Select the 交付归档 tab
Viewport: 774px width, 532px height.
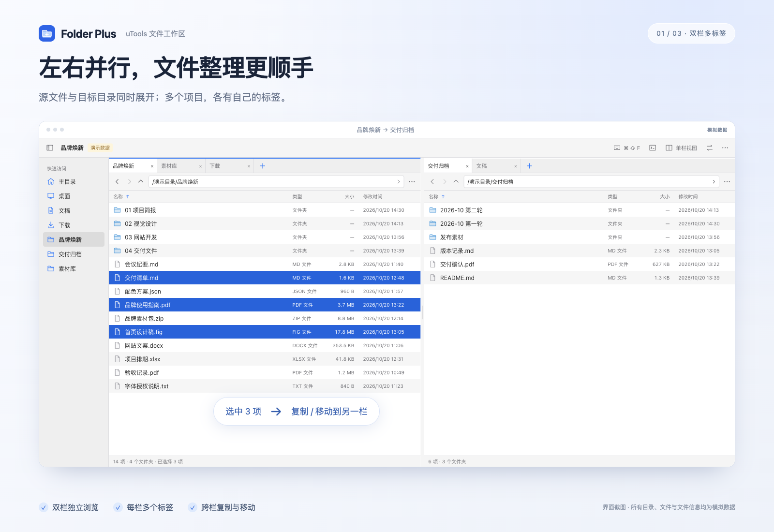(x=448, y=166)
